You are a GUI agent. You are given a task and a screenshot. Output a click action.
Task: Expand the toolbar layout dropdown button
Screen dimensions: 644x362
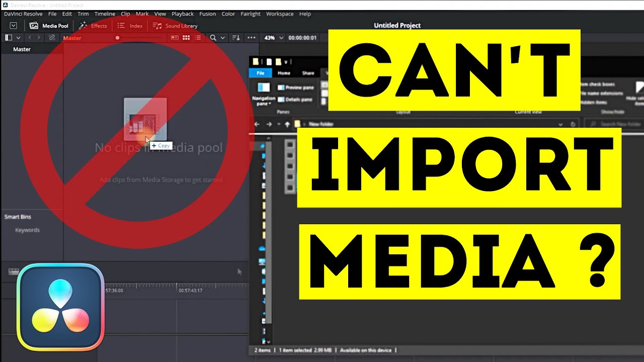(14, 26)
